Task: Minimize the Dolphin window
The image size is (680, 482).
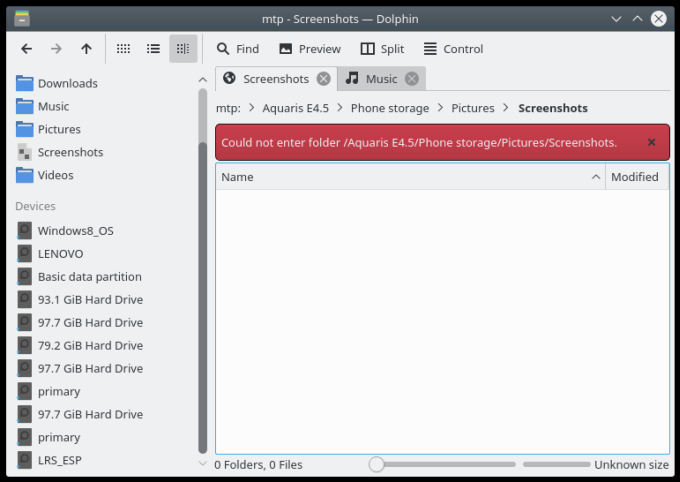Action: coord(616,19)
